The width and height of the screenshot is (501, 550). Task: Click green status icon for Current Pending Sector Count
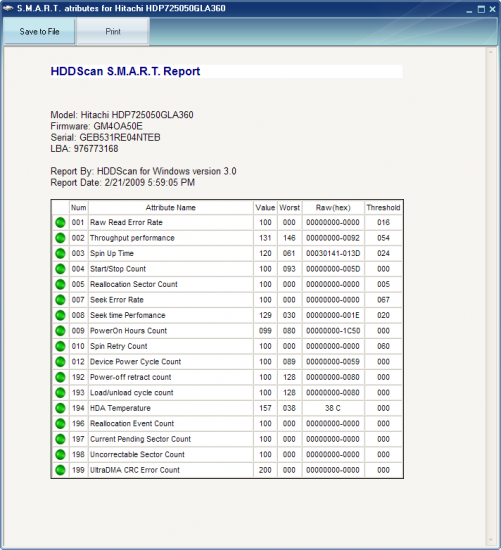pyautogui.click(x=60, y=439)
